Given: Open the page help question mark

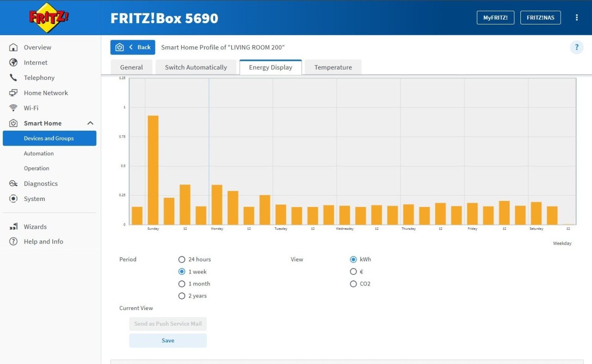Looking at the screenshot, I should (x=577, y=47).
